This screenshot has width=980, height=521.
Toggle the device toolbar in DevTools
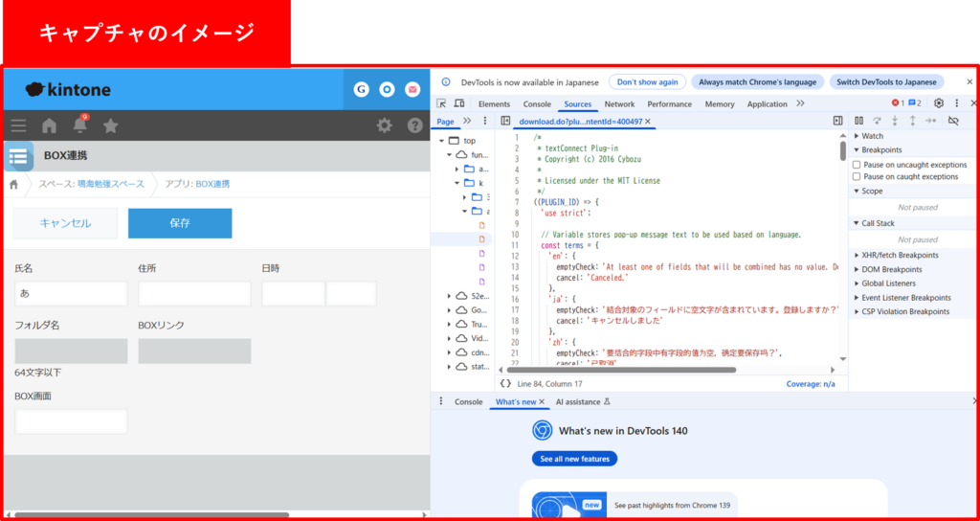(x=461, y=103)
